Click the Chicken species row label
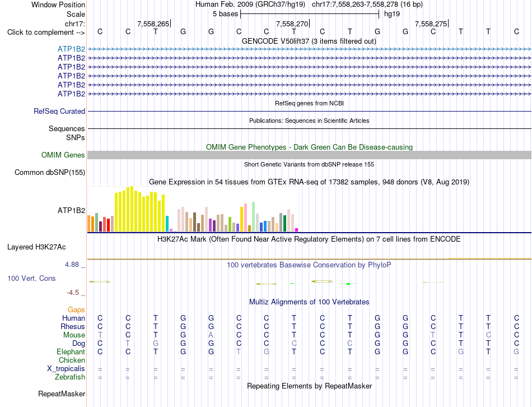The image size is (532, 407). 72,360
